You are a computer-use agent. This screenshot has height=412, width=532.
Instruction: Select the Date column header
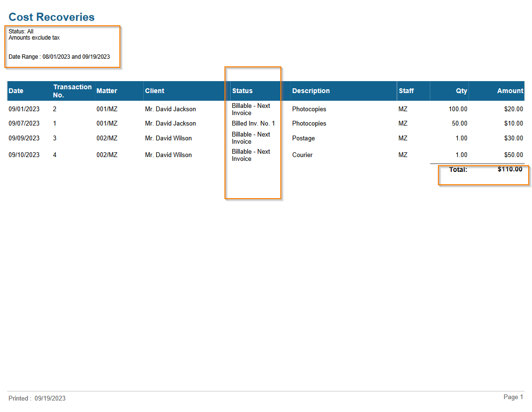(16, 91)
